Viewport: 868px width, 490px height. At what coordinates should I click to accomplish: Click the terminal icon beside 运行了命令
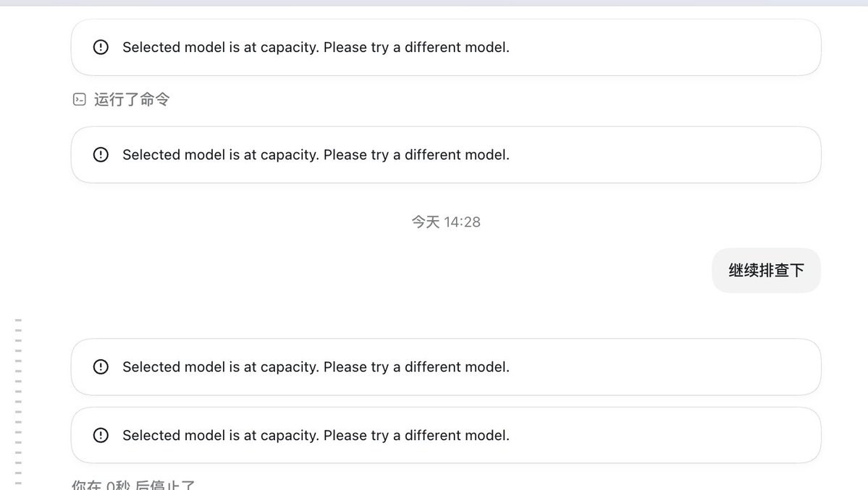[x=79, y=99]
